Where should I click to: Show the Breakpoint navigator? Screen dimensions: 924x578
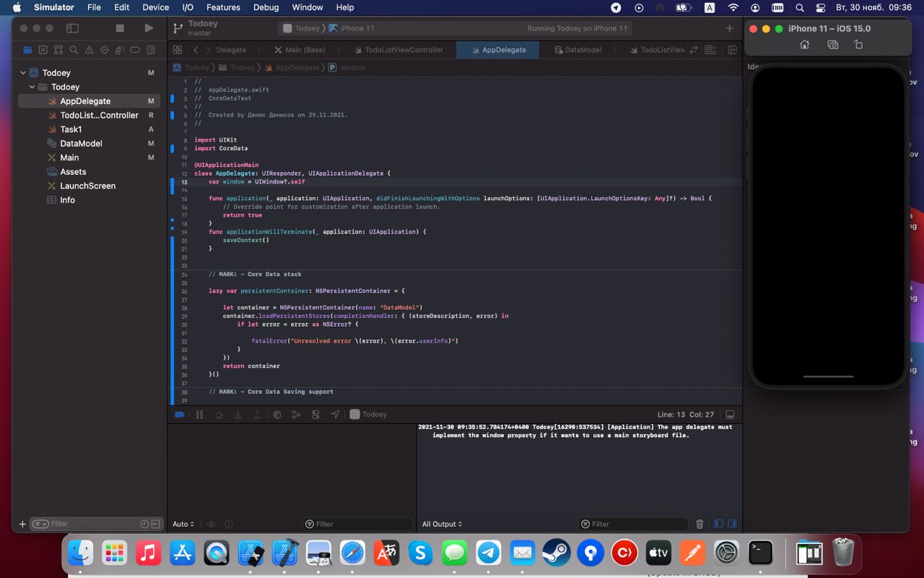(x=135, y=50)
